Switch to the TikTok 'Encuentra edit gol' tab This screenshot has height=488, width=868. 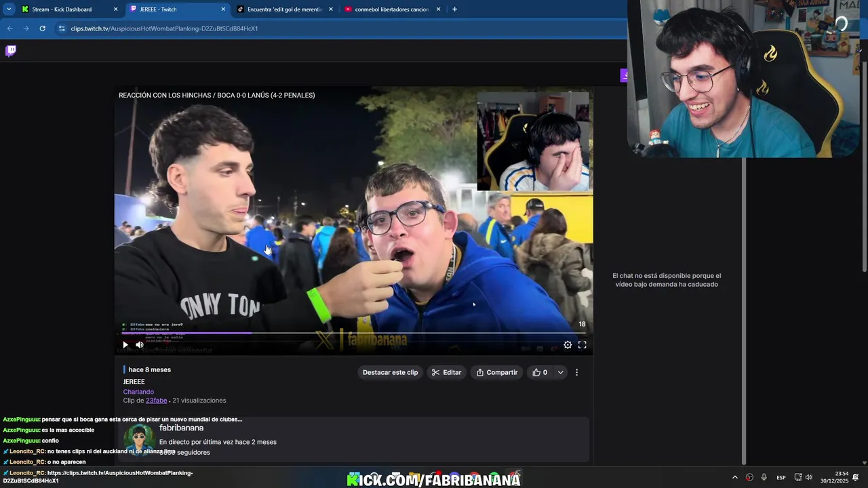(284, 9)
